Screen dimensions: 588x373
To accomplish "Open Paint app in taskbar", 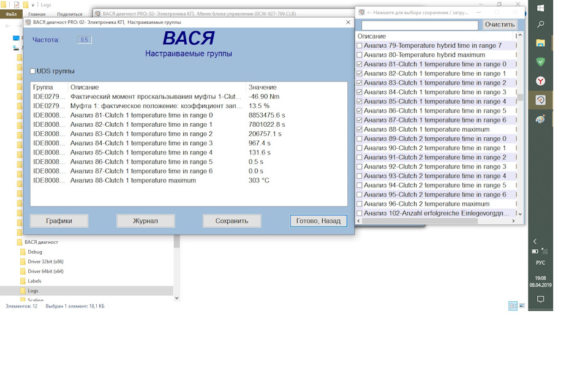I will pos(540,119).
